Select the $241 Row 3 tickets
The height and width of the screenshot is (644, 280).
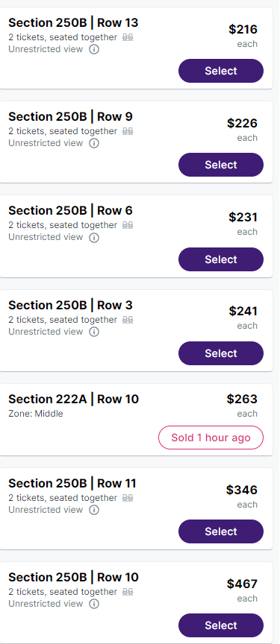point(221,353)
